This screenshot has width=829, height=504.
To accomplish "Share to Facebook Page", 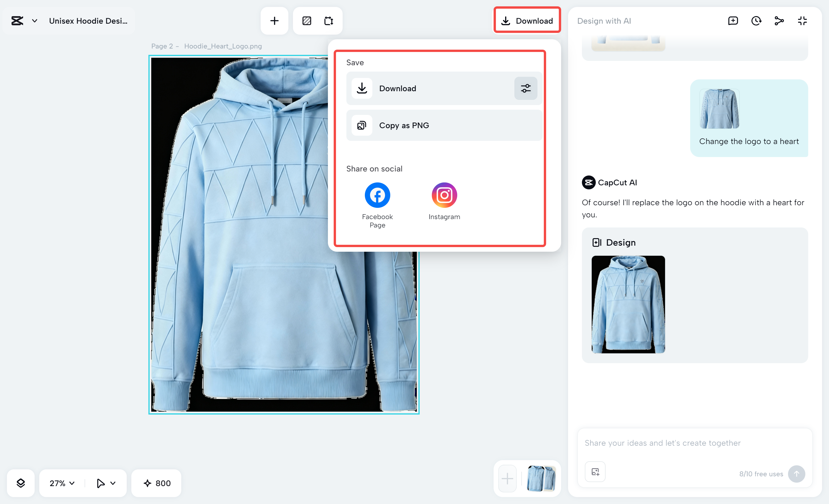I will tap(377, 195).
